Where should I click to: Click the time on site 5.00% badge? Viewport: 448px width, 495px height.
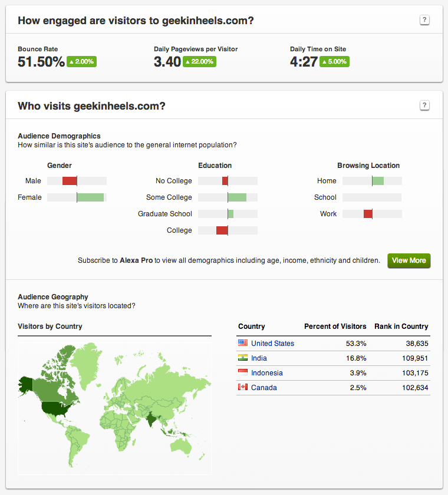click(x=334, y=61)
